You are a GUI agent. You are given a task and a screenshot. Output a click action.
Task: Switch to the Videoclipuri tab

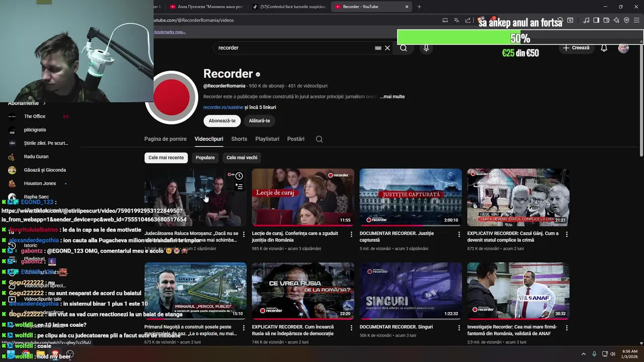point(209,139)
